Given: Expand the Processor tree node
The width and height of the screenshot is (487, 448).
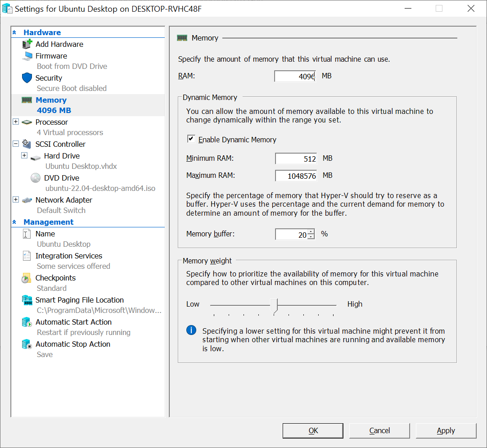Looking at the screenshot, I should click(x=16, y=122).
